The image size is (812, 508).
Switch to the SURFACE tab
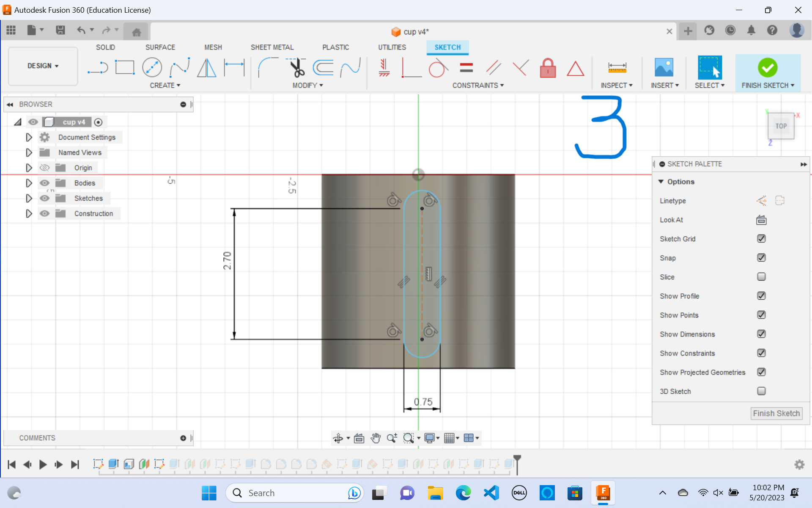[160, 47]
